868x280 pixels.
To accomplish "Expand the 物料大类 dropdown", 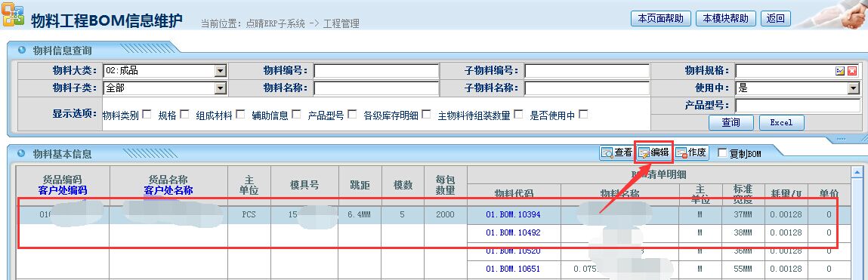I will click(x=221, y=71).
